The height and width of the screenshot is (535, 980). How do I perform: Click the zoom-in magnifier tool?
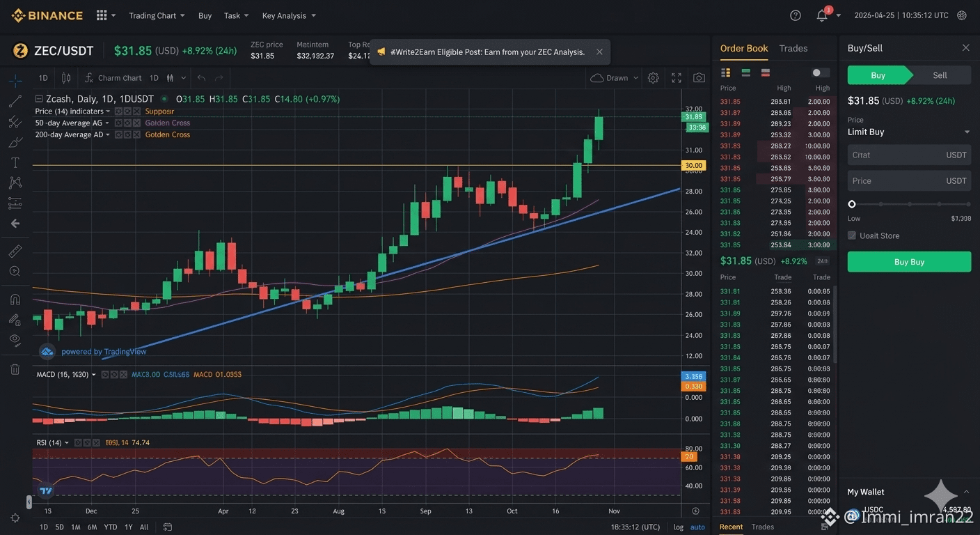pos(15,271)
